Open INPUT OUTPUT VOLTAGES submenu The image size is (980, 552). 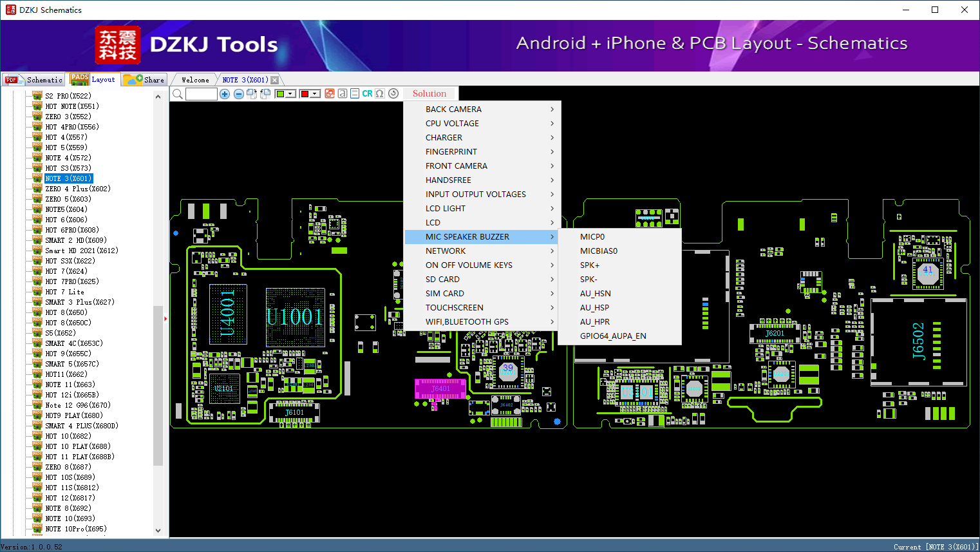[x=482, y=195]
